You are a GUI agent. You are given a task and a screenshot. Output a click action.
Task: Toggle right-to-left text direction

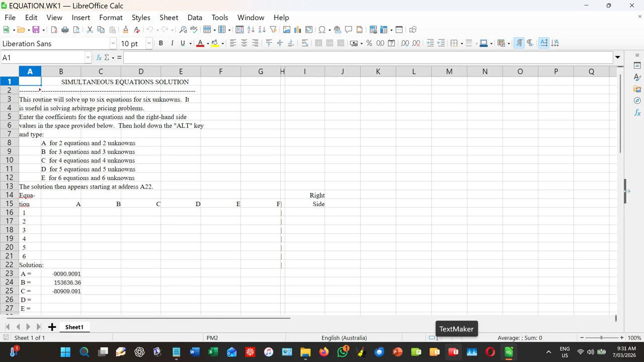[x=530, y=43]
